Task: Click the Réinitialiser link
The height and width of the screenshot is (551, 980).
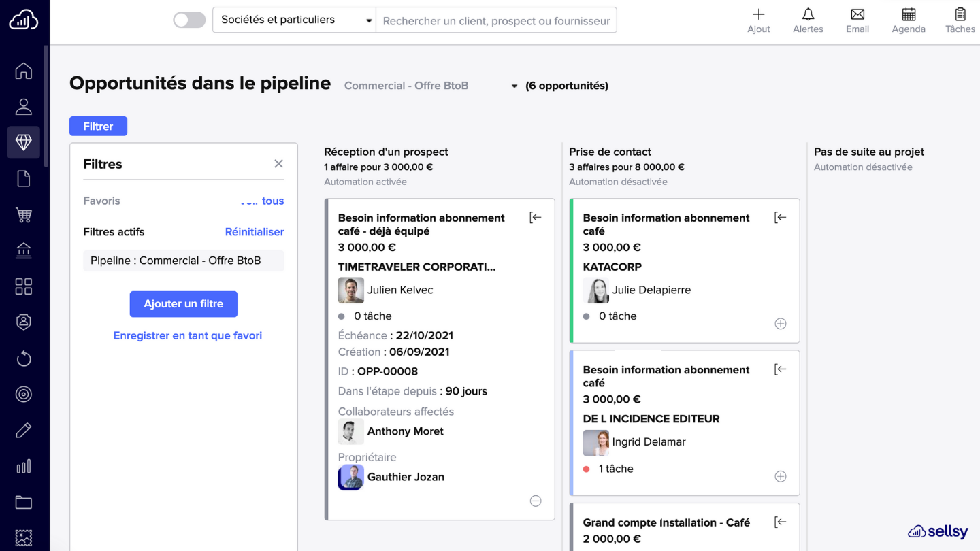Action: 255,232
